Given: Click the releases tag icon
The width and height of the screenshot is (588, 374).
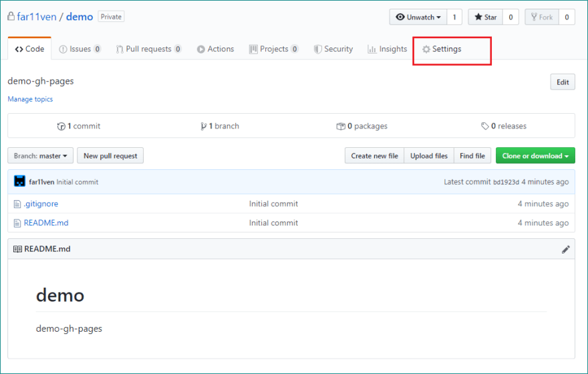Looking at the screenshot, I should click(485, 126).
